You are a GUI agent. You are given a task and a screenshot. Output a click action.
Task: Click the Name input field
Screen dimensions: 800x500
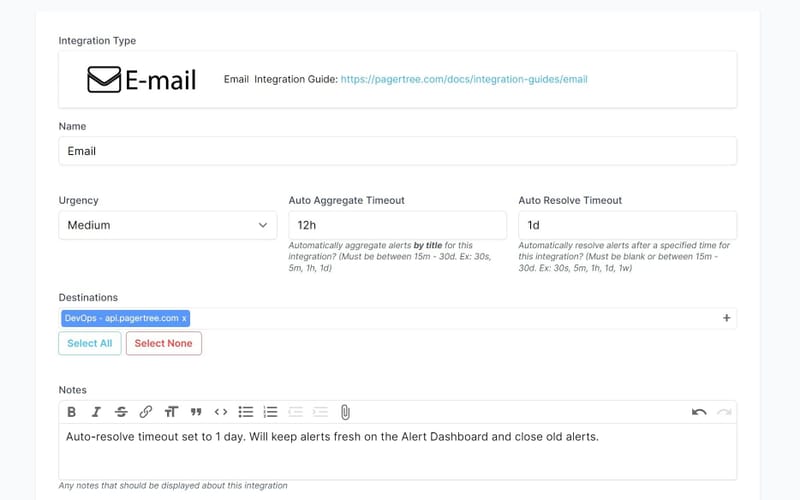[397, 151]
